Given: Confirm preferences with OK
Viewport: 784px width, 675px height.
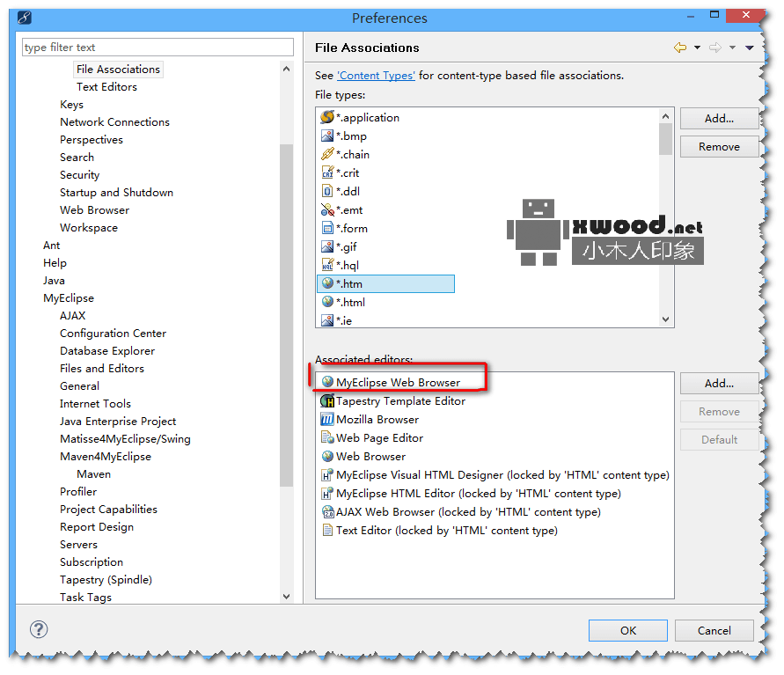Looking at the screenshot, I should point(628,630).
